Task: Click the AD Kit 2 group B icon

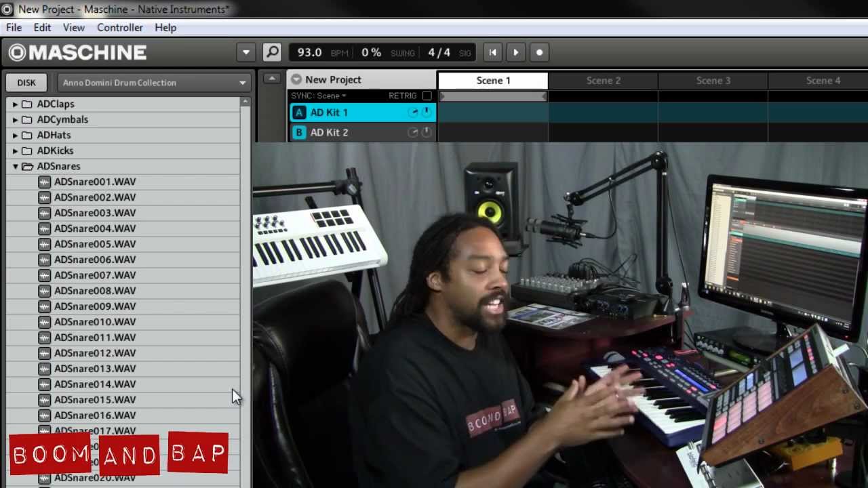Action: tap(299, 132)
